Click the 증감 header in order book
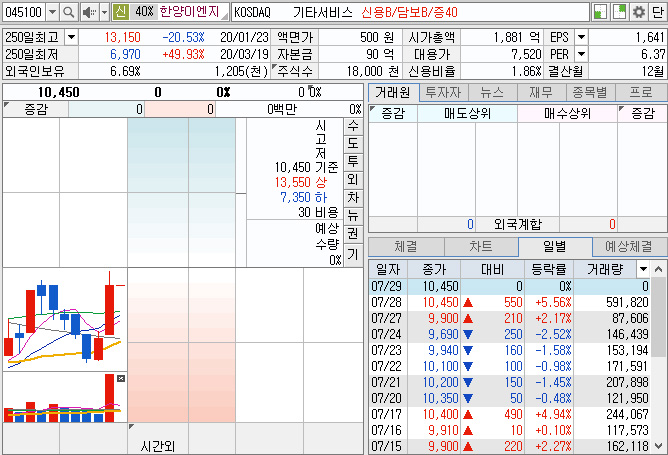 [36, 109]
